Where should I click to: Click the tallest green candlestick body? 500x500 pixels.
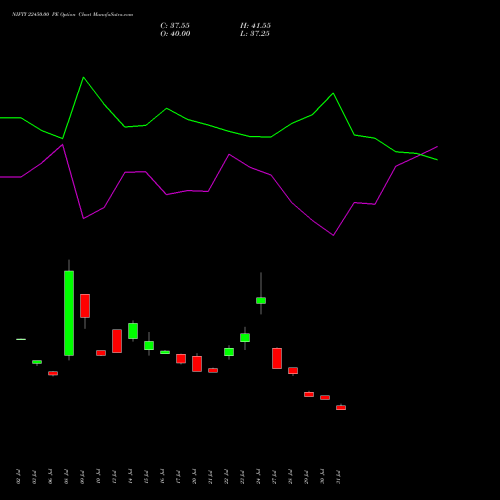69,313
